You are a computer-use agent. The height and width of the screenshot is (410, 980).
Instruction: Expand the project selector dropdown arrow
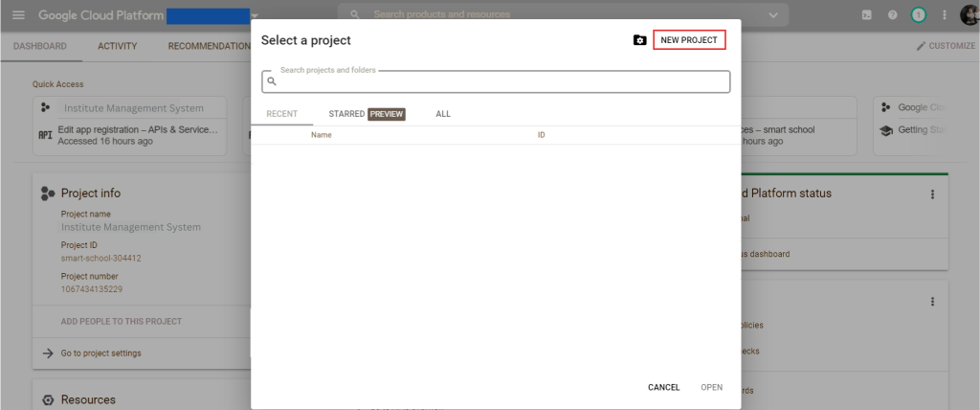tap(256, 16)
